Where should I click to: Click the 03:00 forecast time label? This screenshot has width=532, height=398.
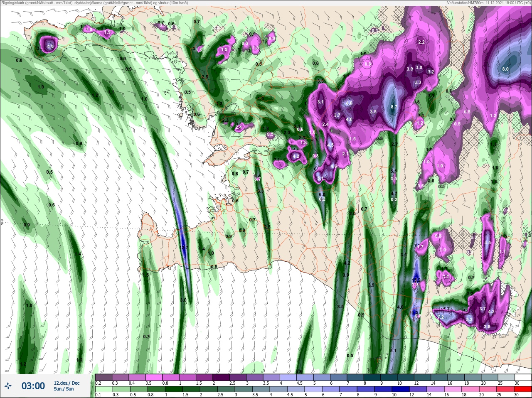[x=33, y=386]
